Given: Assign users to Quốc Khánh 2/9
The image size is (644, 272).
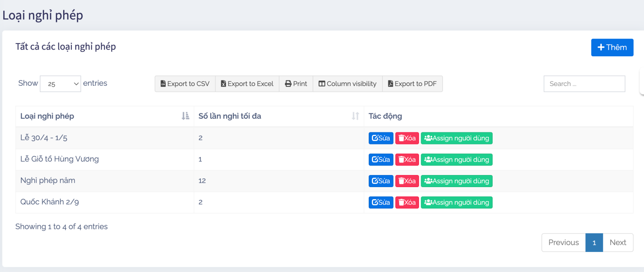Looking at the screenshot, I should (x=456, y=202).
